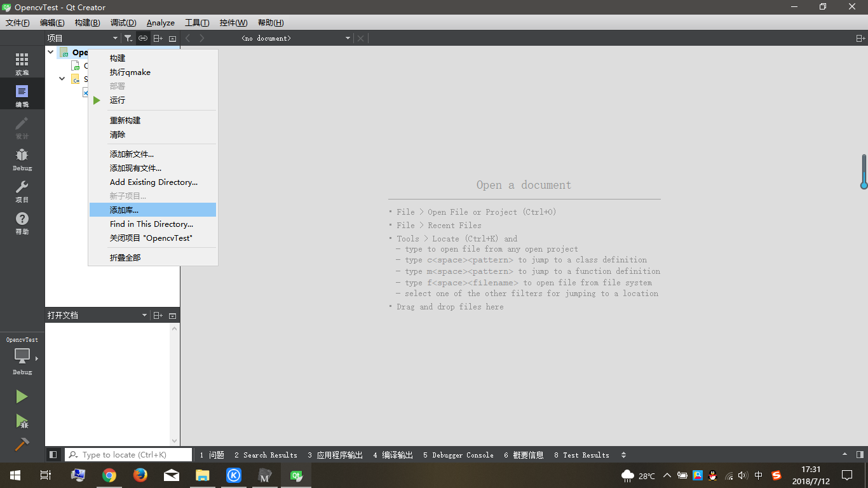Choose 执行qmake in the context menu
868x488 pixels.
click(x=153, y=72)
